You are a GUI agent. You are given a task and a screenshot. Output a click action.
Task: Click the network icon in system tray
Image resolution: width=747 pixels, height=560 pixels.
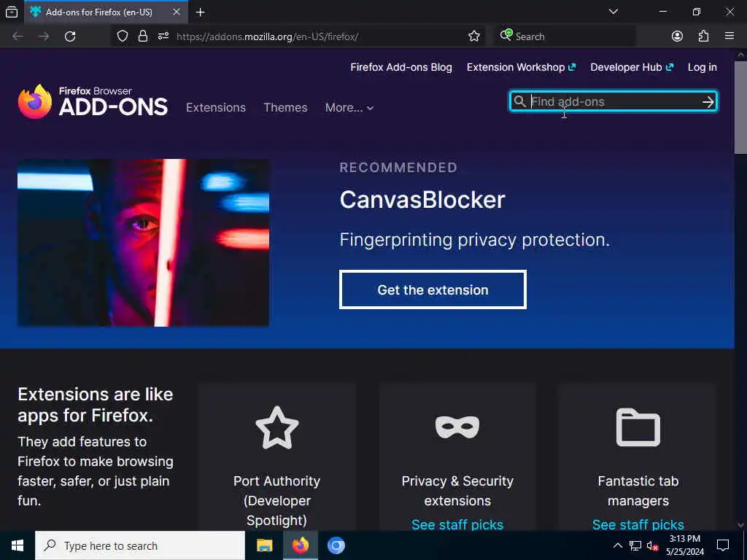[x=635, y=545]
